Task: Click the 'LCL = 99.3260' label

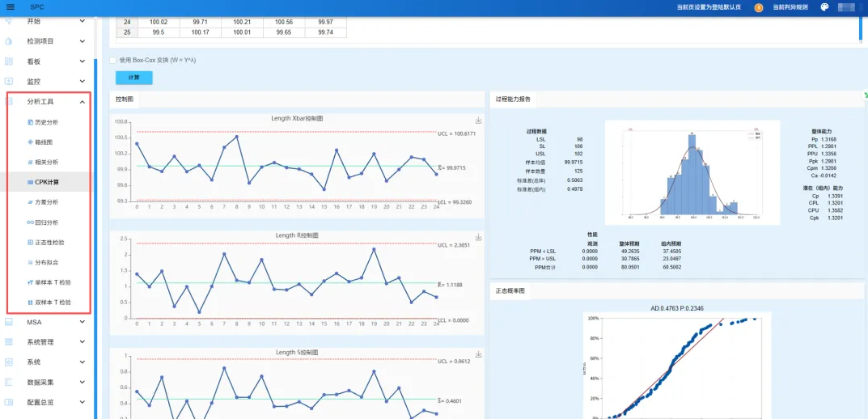Action: click(x=455, y=202)
